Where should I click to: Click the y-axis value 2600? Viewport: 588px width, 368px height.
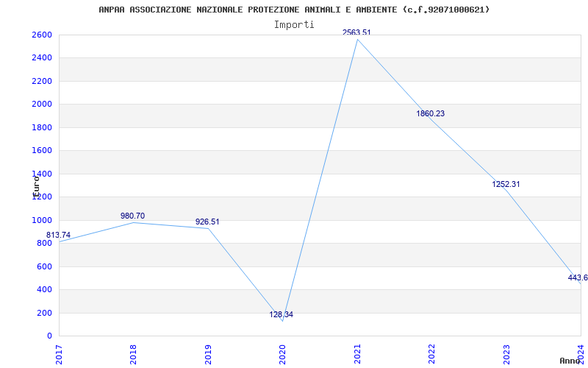(42, 35)
